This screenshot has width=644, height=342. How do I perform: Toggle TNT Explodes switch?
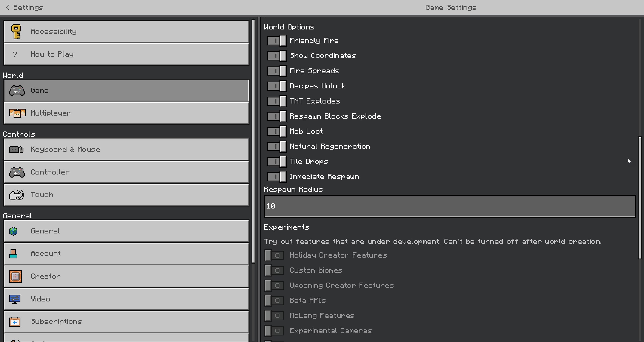point(277,101)
